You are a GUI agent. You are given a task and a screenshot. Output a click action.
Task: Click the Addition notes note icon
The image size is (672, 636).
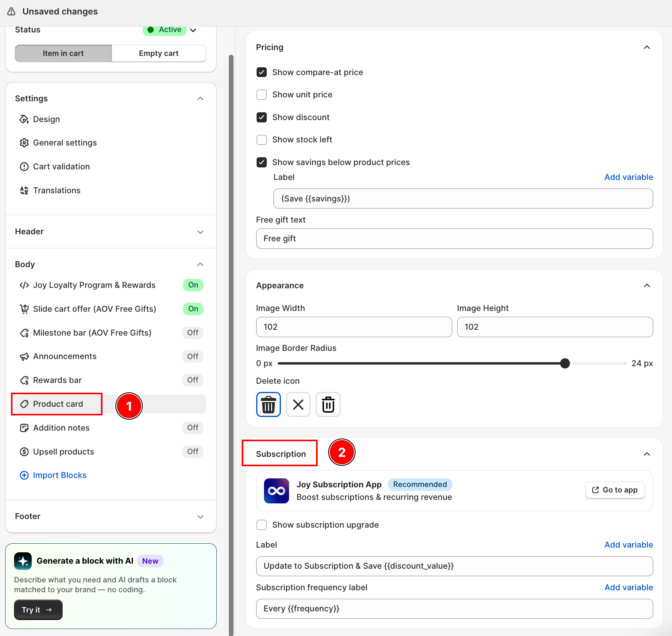pyautogui.click(x=24, y=428)
